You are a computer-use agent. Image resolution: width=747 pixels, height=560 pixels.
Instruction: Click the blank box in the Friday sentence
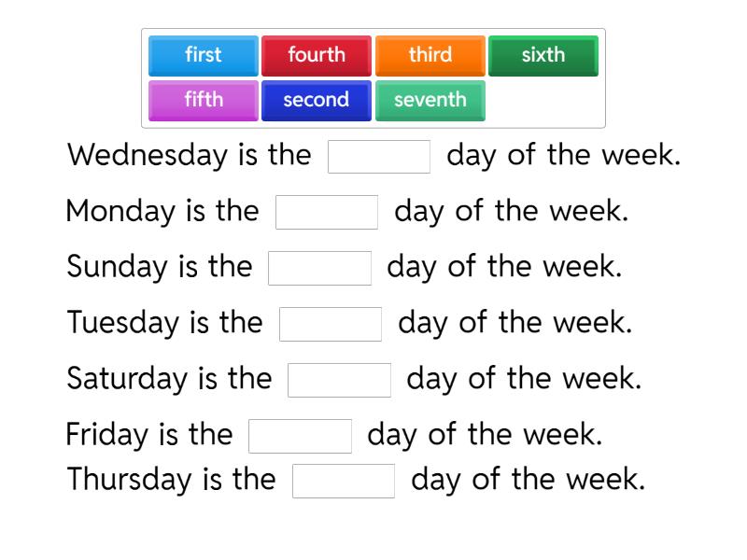(x=300, y=434)
